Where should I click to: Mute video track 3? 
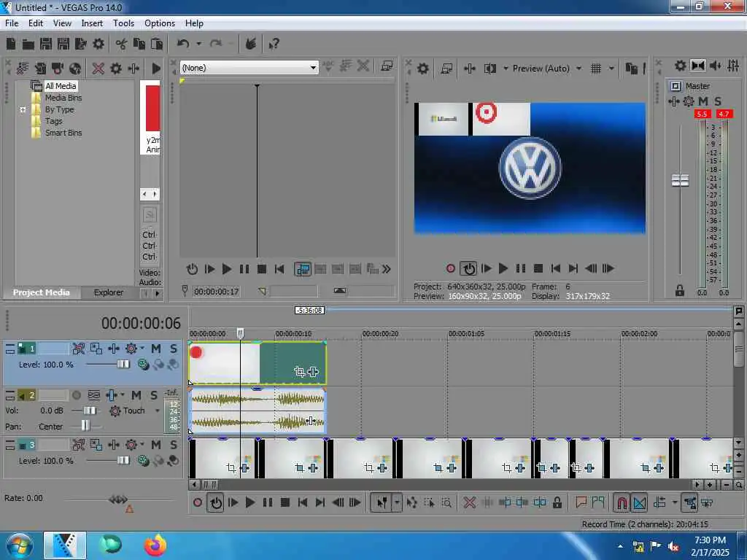156,445
